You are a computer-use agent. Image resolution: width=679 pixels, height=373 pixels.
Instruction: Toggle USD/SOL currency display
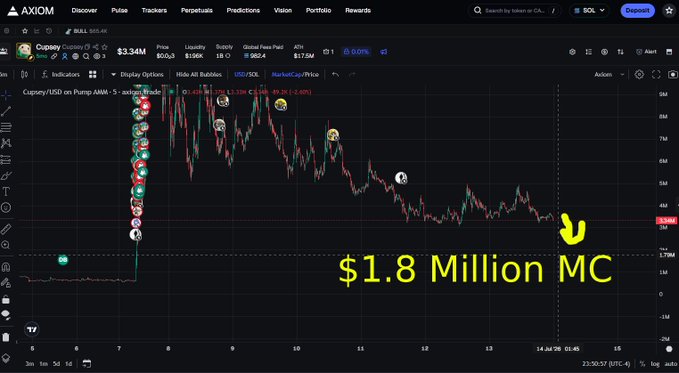[x=246, y=75]
